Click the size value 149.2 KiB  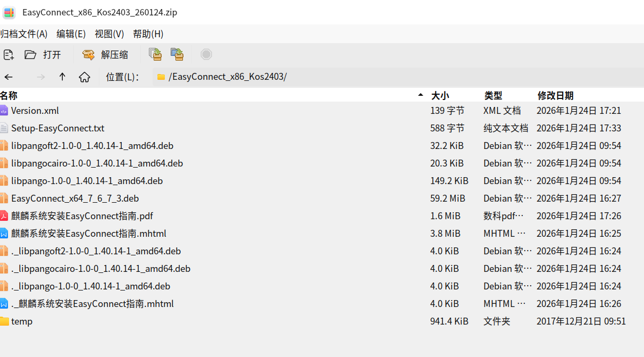click(449, 181)
